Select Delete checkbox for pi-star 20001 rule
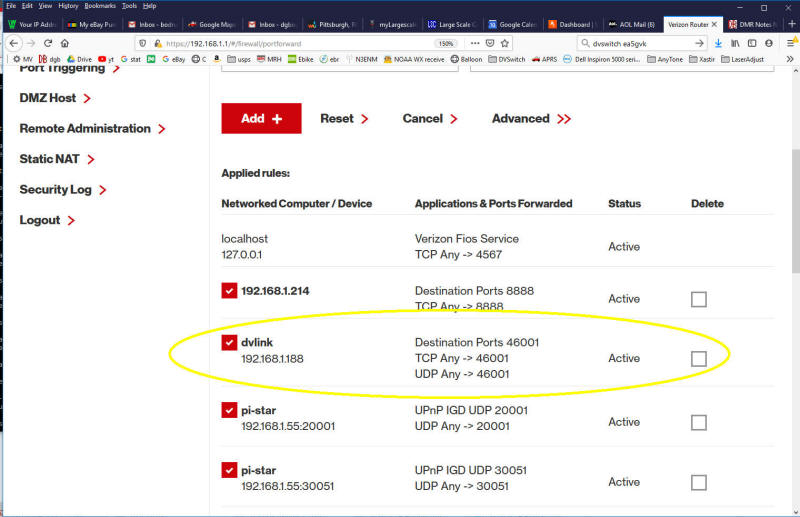 point(698,422)
